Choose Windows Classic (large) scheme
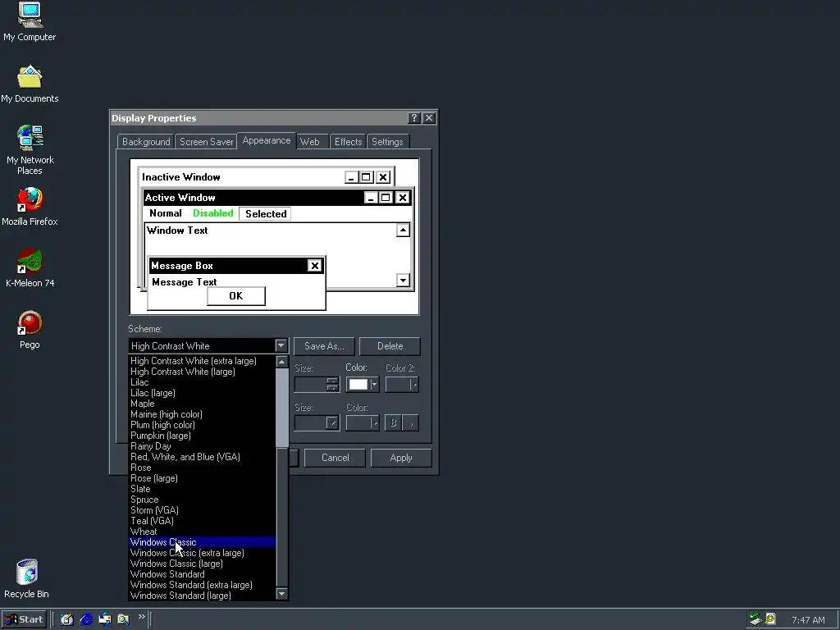The image size is (840, 630). pyautogui.click(x=202, y=564)
